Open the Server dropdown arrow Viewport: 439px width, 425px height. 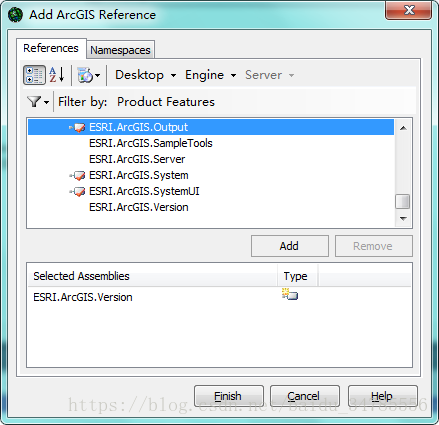291,75
